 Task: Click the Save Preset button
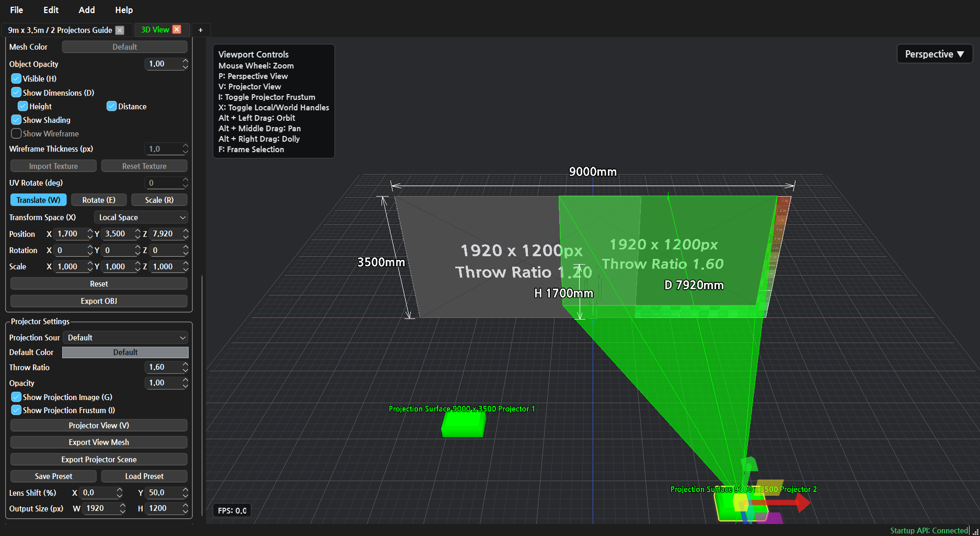53,476
